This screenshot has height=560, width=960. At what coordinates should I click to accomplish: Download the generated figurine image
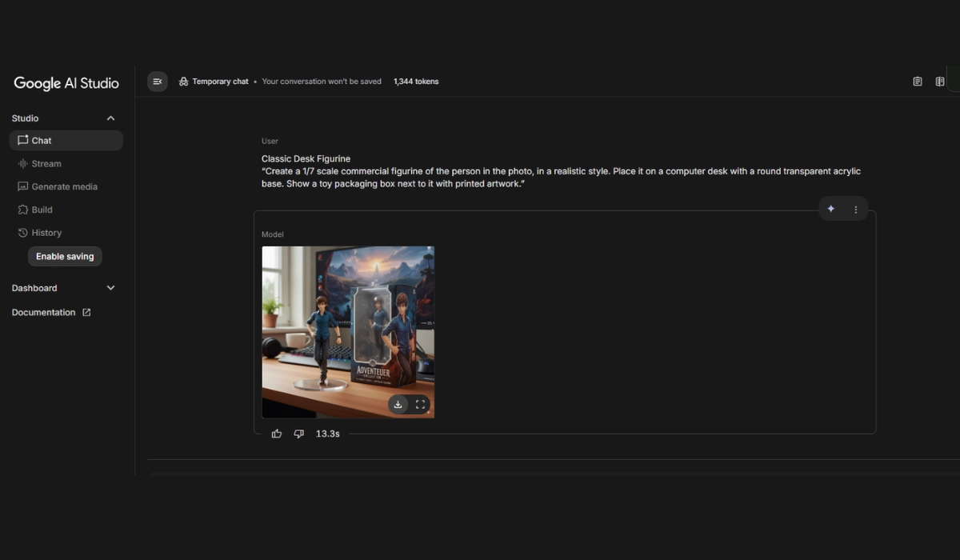(398, 405)
